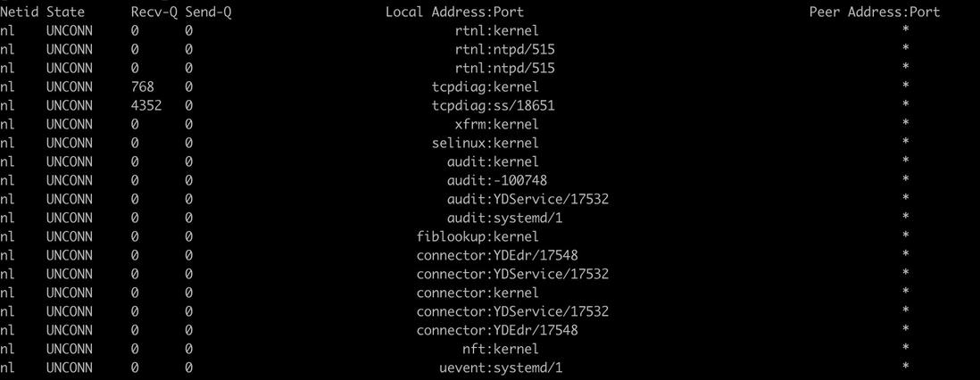The width and height of the screenshot is (980, 380).
Task: Click the uevent:systemd/1 entry
Action: pos(502,368)
